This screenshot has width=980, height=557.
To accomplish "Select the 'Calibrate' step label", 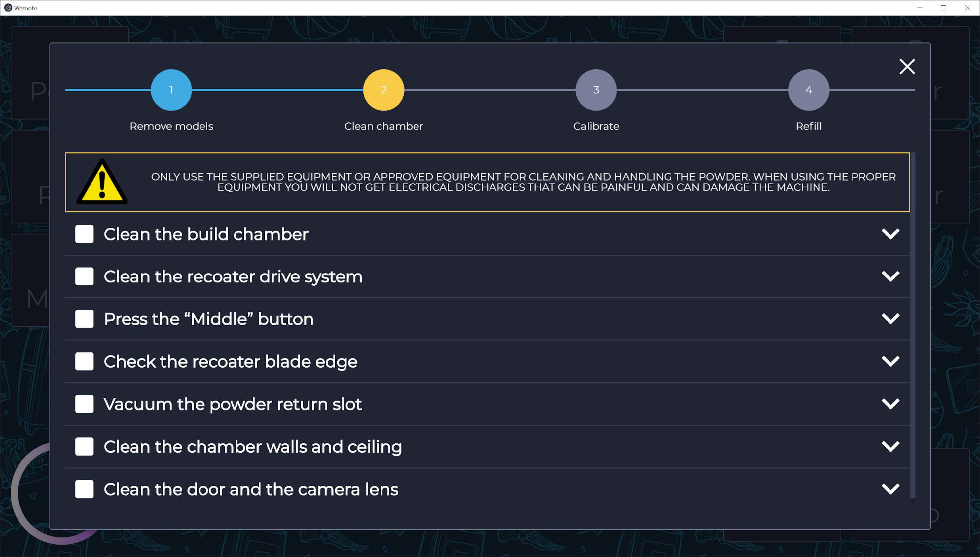I will point(596,126).
